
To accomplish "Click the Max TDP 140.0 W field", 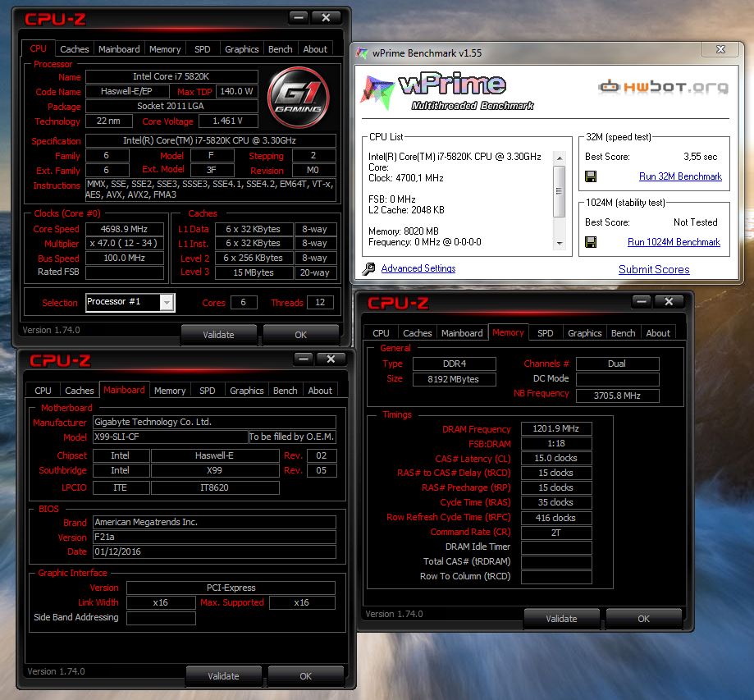I will click(x=236, y=91).
